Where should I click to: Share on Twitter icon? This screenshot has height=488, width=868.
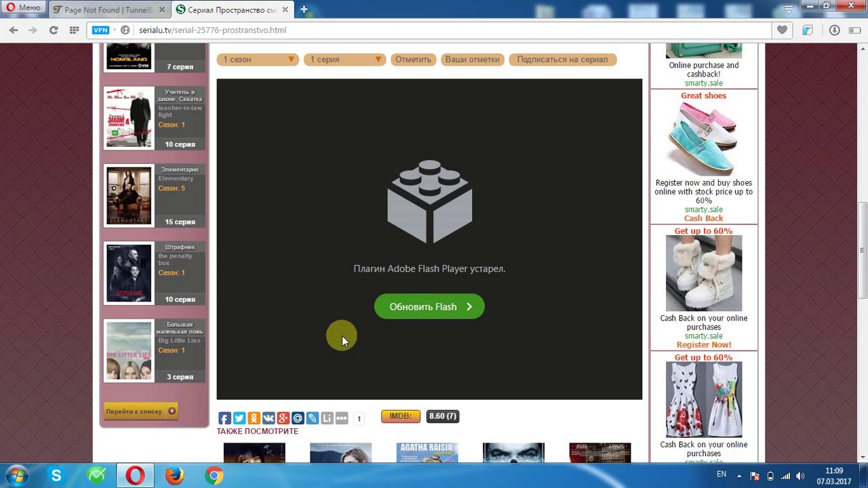tap(239, 418)
